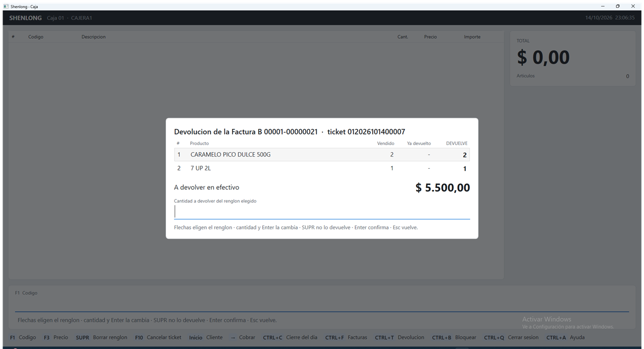The image size is (644, 349).
Task: Select the 7 UP 2L row
Action: click(322, 168)
